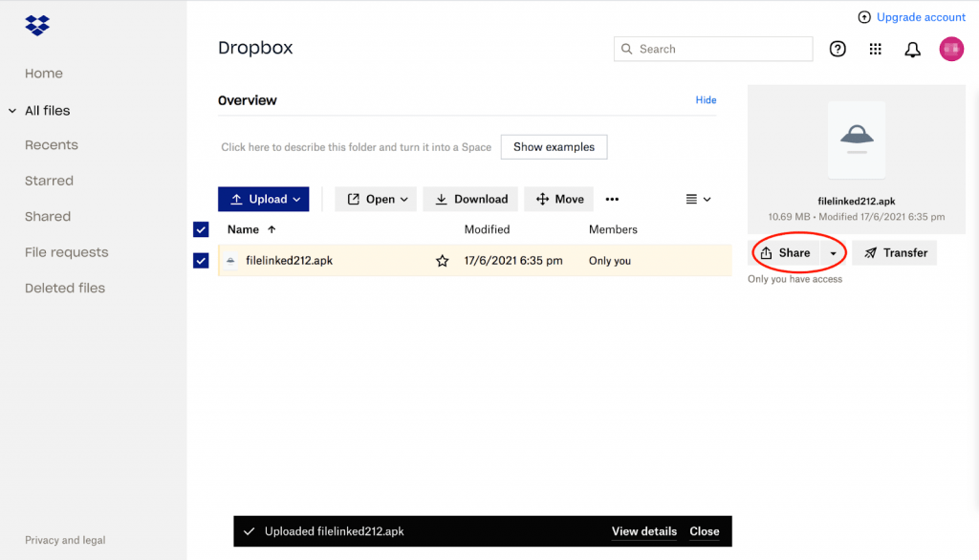The width and height of the screenshot is (979, 560).
Task: Open File requests in sidebar
Action: pyautogui.click(x=67, y=252)
